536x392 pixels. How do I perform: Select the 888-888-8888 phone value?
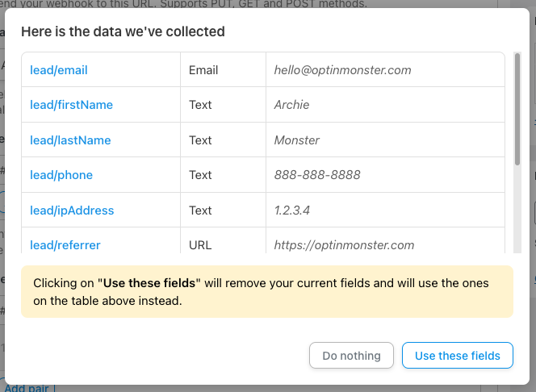tap(317, 175)
